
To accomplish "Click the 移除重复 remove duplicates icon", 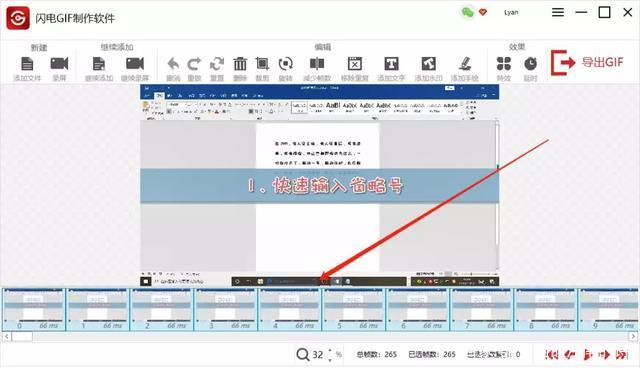I will coord(355,64).
